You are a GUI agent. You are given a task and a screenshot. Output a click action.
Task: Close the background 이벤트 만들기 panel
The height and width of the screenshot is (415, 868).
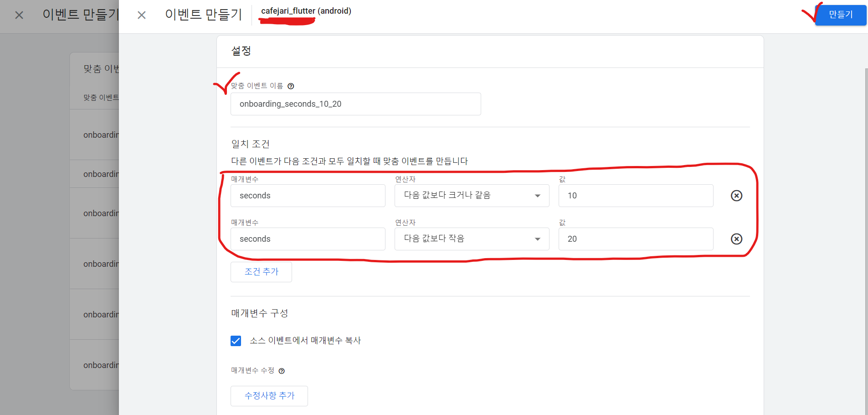pos(19,15)
